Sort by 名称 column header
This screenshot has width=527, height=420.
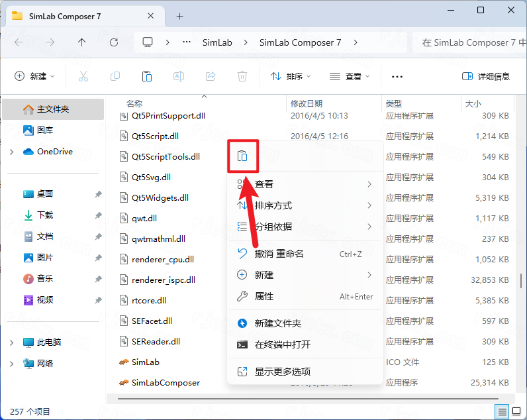click(x=134, y=103)
